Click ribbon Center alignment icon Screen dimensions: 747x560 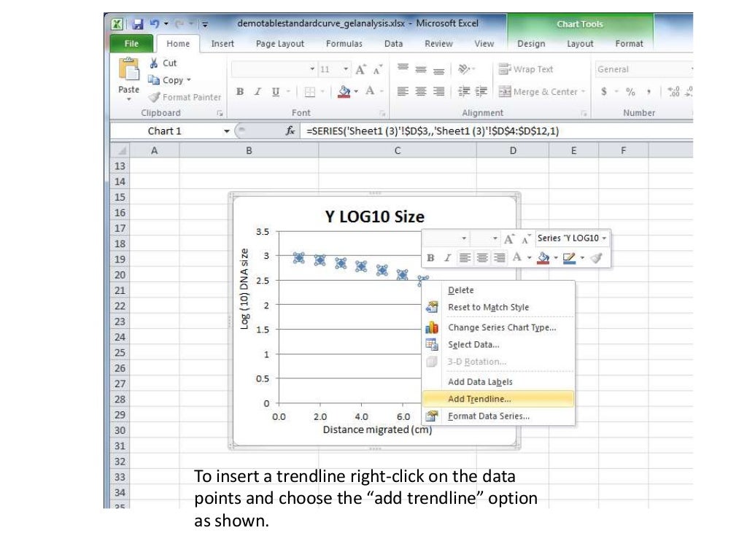pos(421,91)
